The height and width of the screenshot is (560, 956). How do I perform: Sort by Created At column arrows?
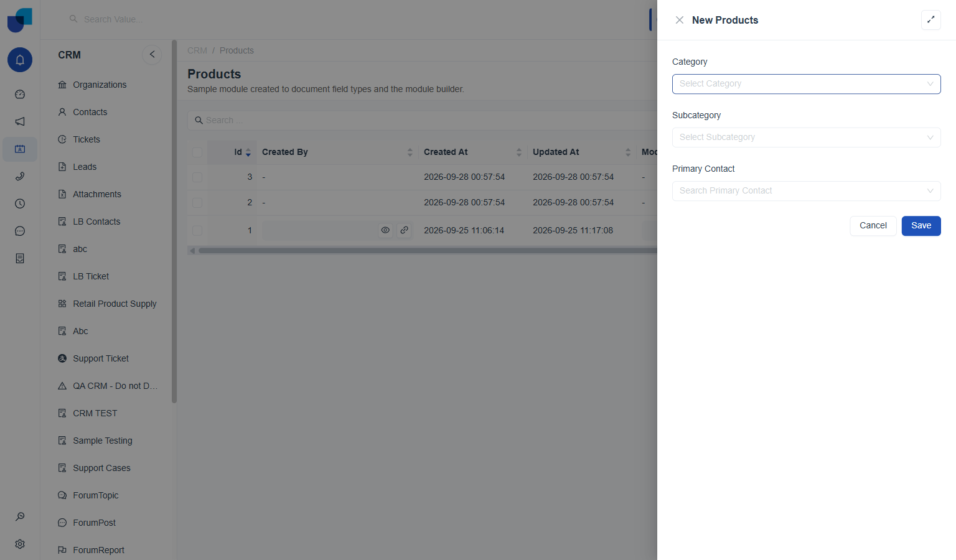[518, 152]
